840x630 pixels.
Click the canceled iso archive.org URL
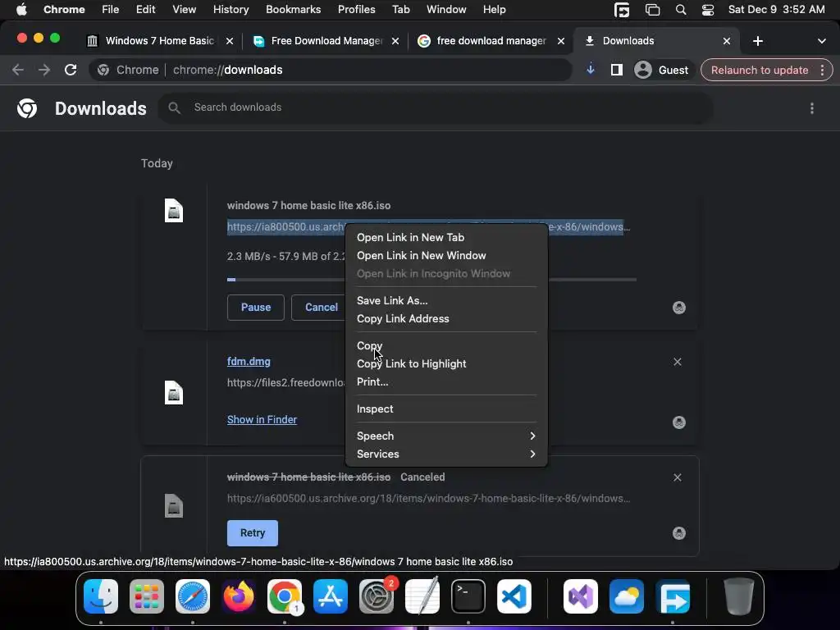click(428, 499)
